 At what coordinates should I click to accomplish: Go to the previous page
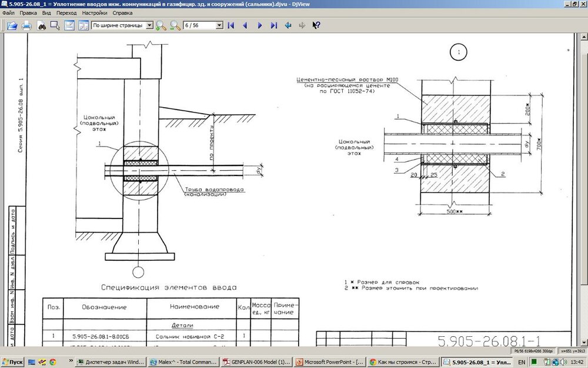(245, 25)
